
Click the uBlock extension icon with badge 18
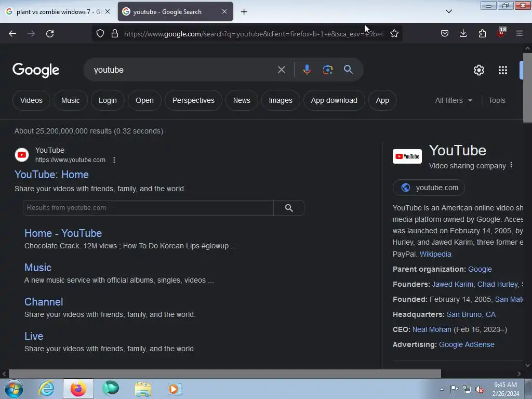point(501,33)
